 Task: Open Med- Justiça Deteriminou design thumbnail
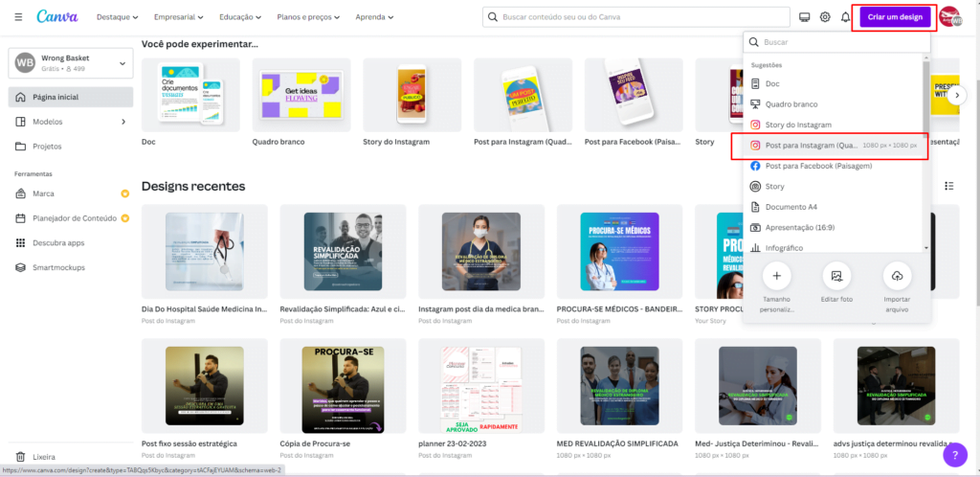[x=758, y=386]
